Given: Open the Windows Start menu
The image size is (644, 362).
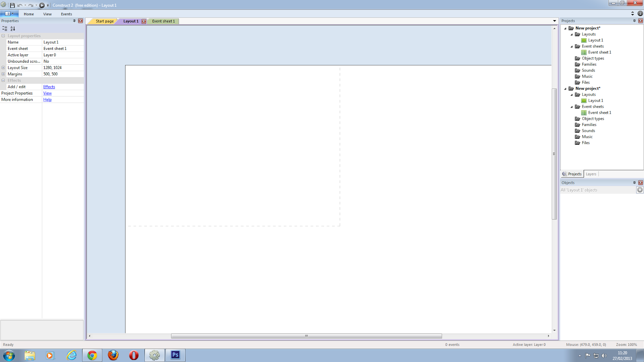Looking at the screenshot, I should [x=9, y=355].
